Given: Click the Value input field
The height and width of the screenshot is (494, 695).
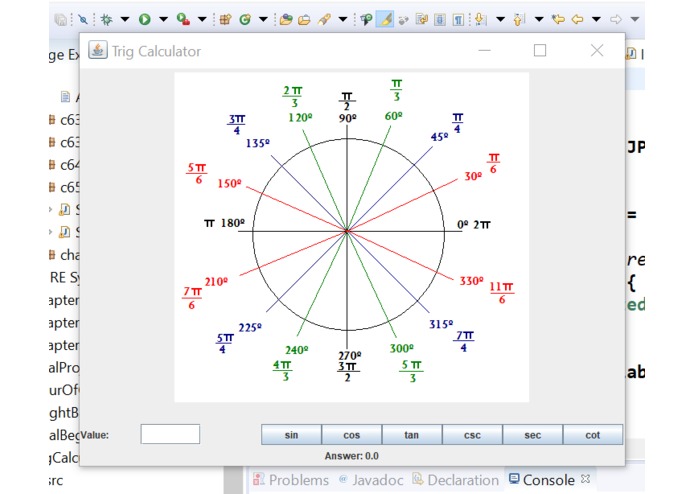Looking at the screenshot, I should tap(170, 434).
